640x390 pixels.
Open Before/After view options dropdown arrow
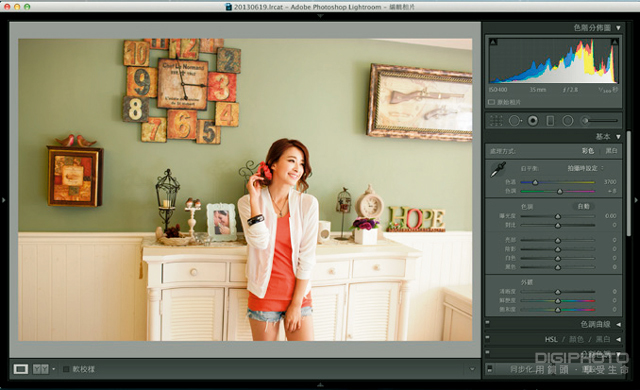[x=53, y=369]
